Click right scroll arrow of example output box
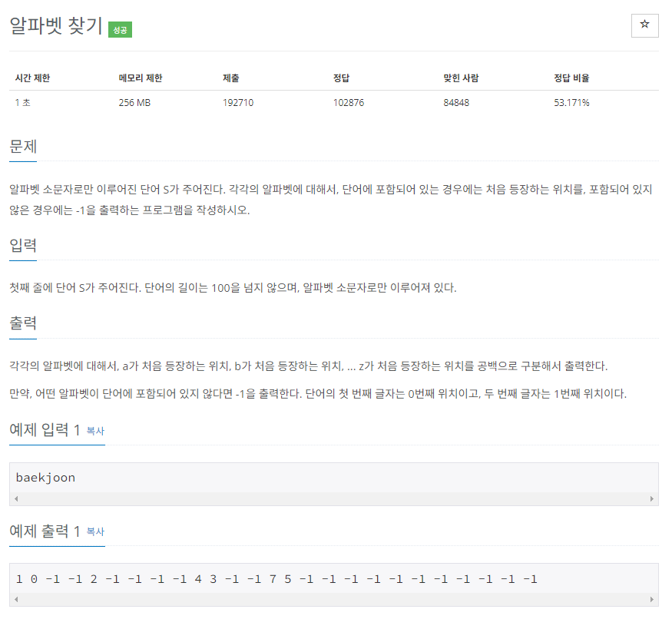The height and width of the screenshot is (619, 672). [x=652, y=599]
